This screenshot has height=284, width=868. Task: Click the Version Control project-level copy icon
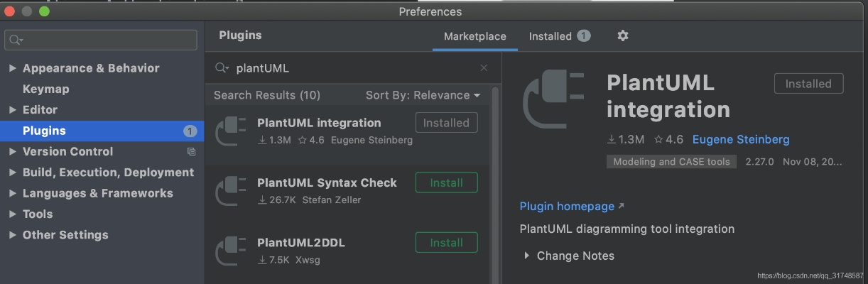pos(191,151)
